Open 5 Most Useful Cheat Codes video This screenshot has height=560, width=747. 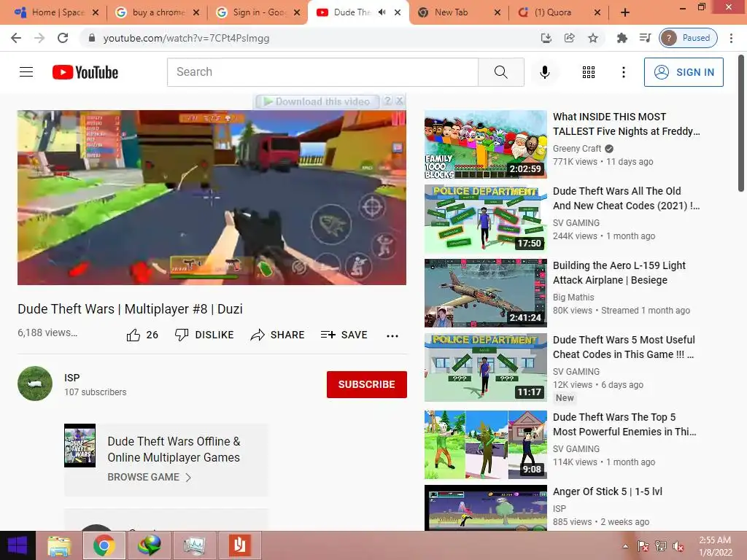[x=624, y=346]
